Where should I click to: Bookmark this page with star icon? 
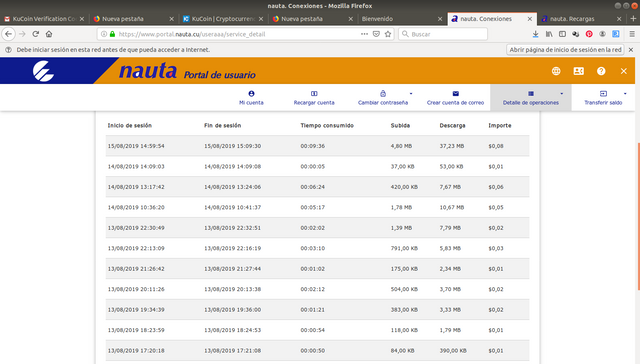point(388,34)
